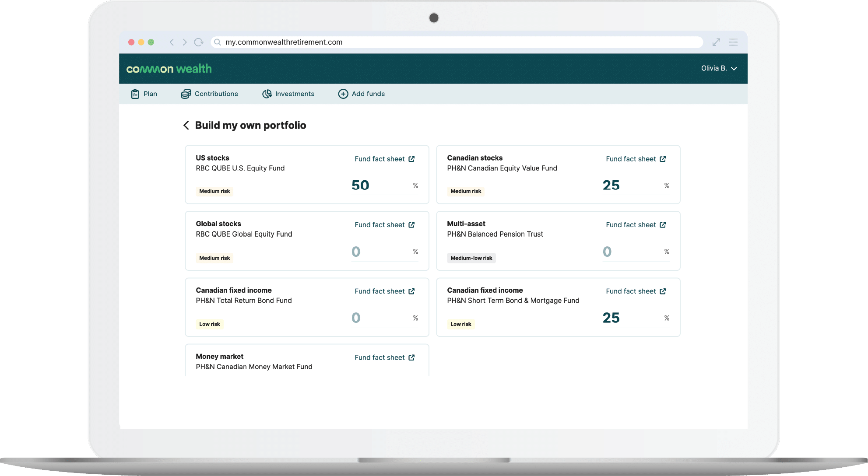This screenshot has width=868, height=476.
Task: Open the Investments tab
Action: click(x=288, y=94)
